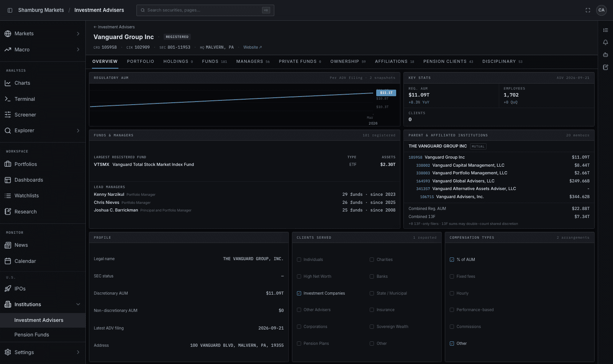The width and height of the screenshot is (613, 364).
Task: Open the Funds tab
Action: pos(215,62)
